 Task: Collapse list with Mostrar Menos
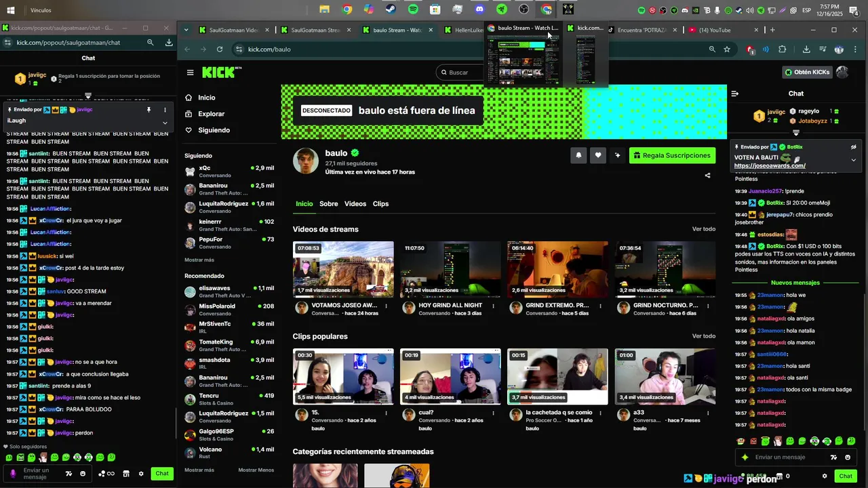tap(256, 470)
